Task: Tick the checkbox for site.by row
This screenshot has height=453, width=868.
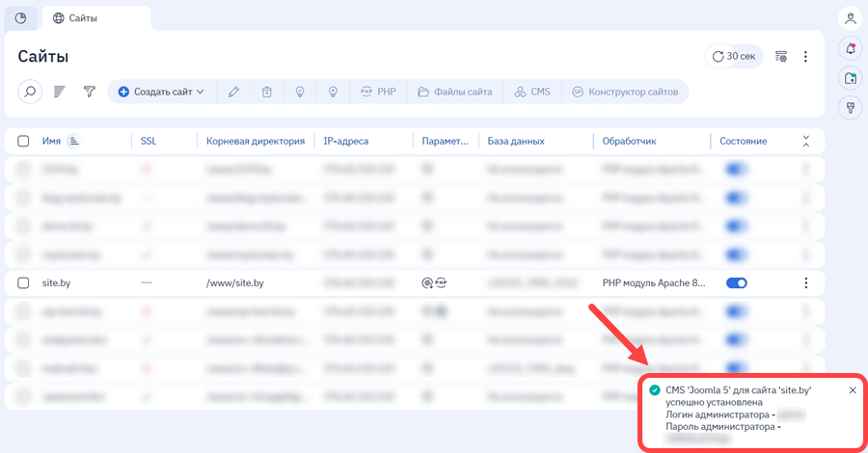Action: [x=23, y=283]
